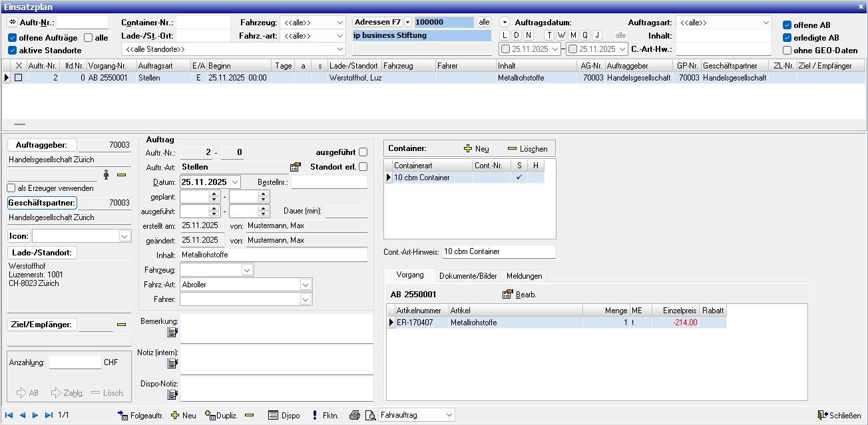Toggle the 'ohne GEO-Daten' checkbox
The width and height of the screenshot is (868, 425).
click(787, 50)
